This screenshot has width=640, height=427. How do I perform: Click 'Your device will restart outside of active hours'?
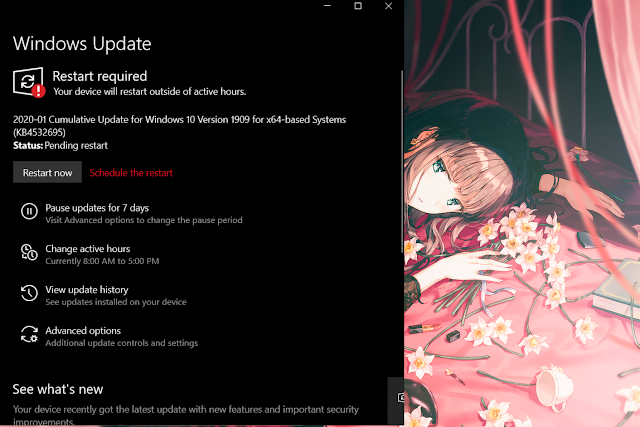[x=150, y=91]
